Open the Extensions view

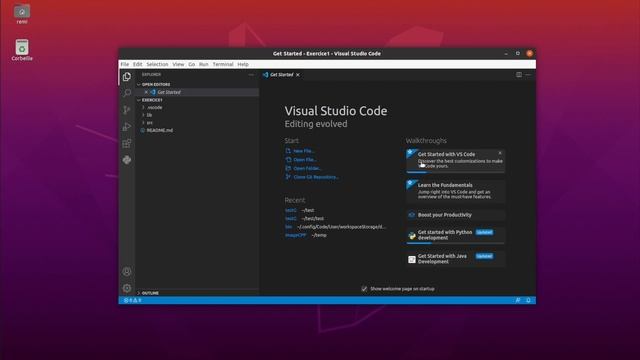pos(127,143)
